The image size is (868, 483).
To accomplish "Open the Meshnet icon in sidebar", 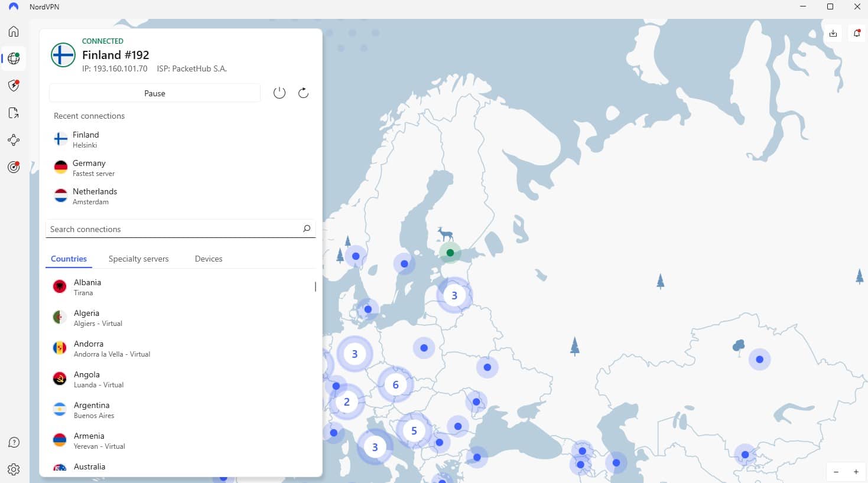I will [x=14, y=140].
